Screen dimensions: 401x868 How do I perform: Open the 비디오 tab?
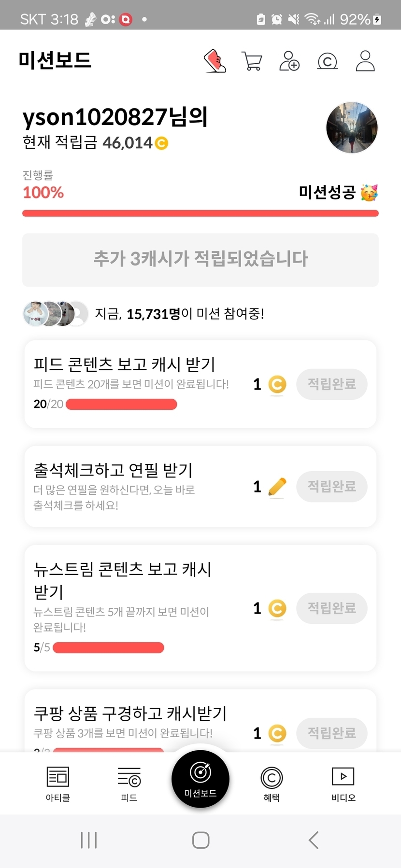(343, 783)
